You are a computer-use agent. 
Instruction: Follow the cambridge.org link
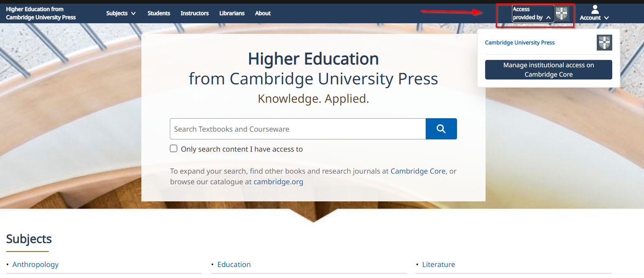pyautogui.click(x=278, y=182)
